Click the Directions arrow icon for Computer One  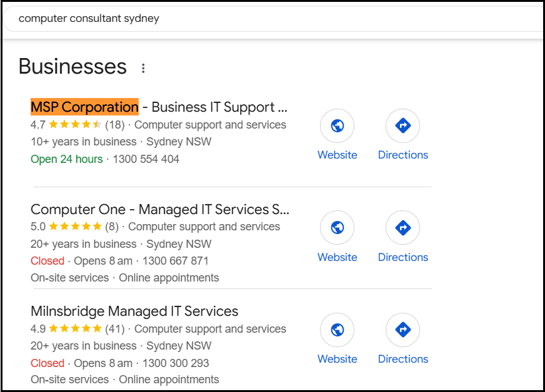point(403,228)
